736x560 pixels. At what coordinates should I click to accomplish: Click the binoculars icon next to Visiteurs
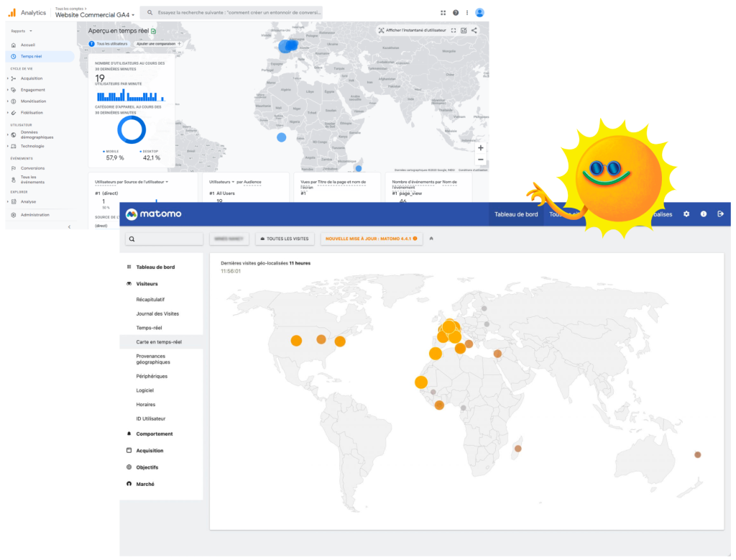pos(129,283)
